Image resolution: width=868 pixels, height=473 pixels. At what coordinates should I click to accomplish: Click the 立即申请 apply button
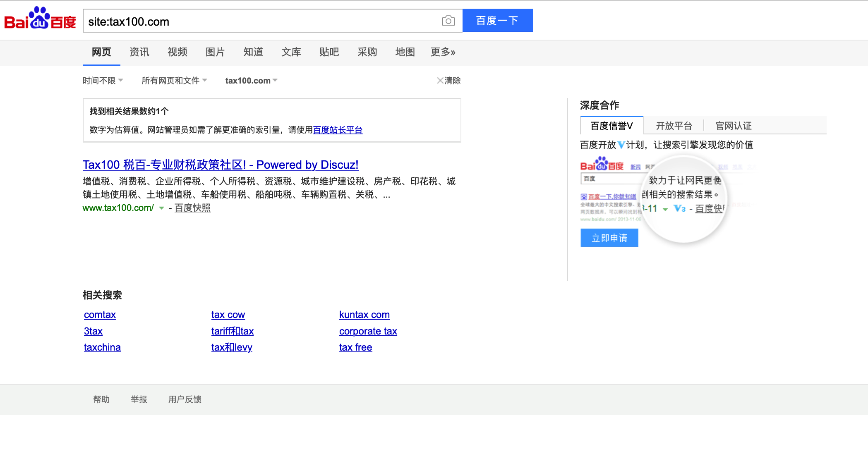click(609, 238)
